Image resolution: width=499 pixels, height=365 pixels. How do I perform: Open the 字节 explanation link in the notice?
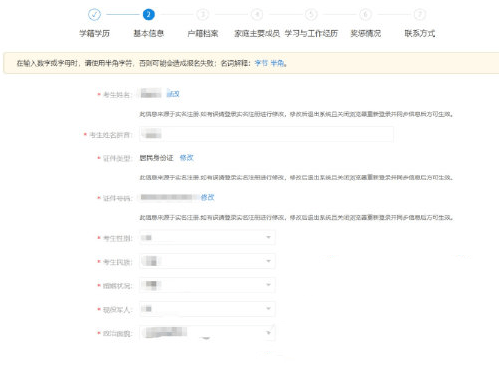261,63
